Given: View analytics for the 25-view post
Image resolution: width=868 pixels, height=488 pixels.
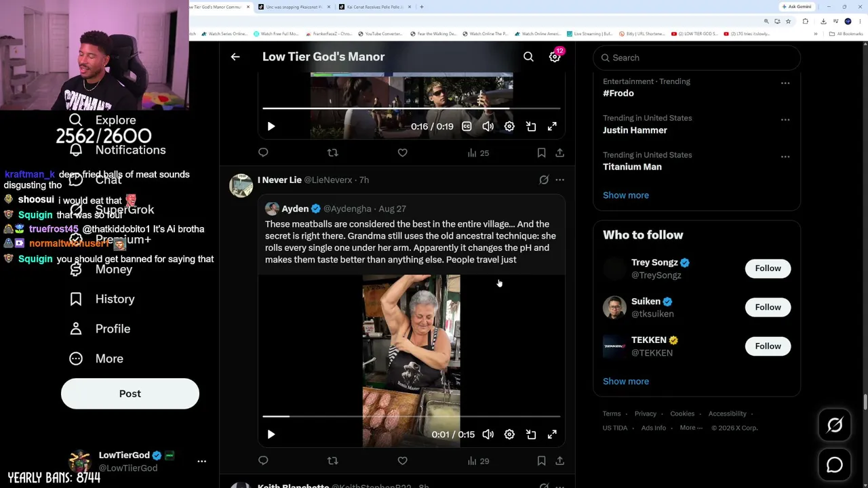Looking at the screenshot, I should (478, 153).
